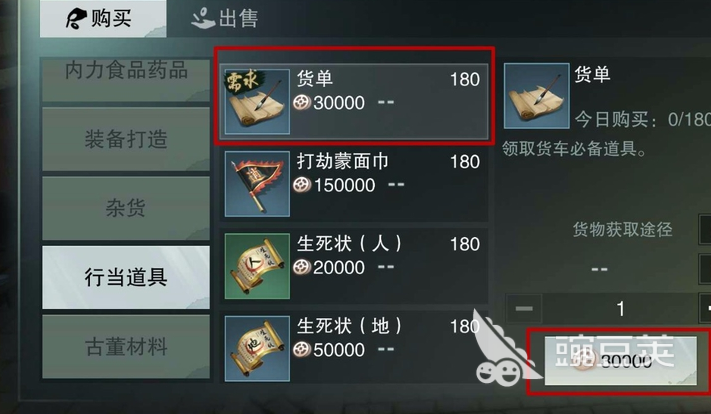Screen dimensions: 711x414
Task: Open the 内力食品药品 category
Action: tap(126, 79)
